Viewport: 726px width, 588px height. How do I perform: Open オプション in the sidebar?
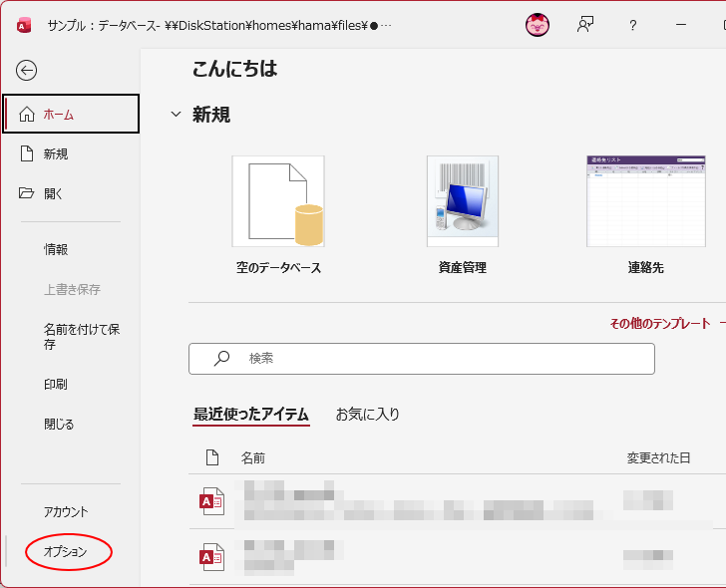coord(65,551)
